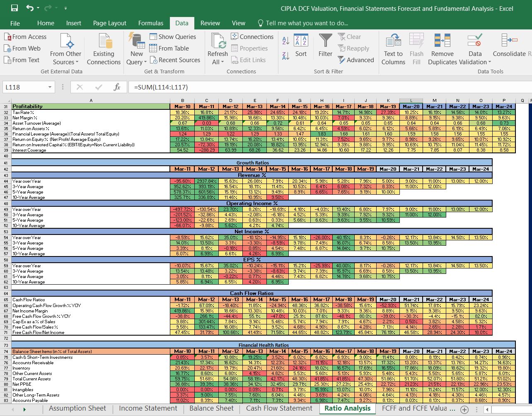This screenshot has width=532, height=416.
Task: Import data From Web
Action: 22,48
